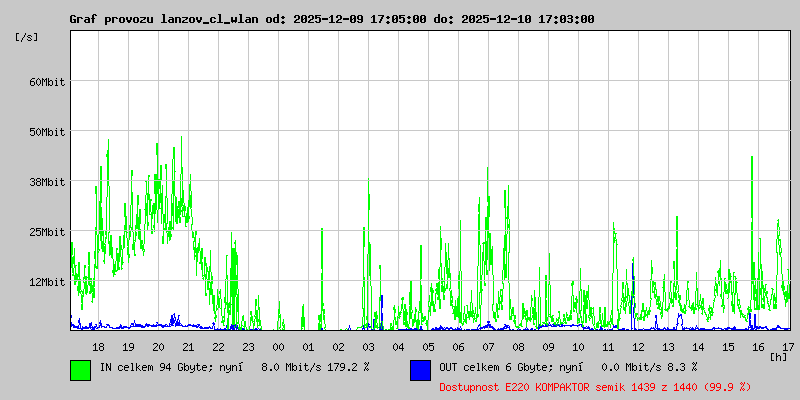
Task: Click the '[/s]' unit label at top left
Action: coord(27,37)
